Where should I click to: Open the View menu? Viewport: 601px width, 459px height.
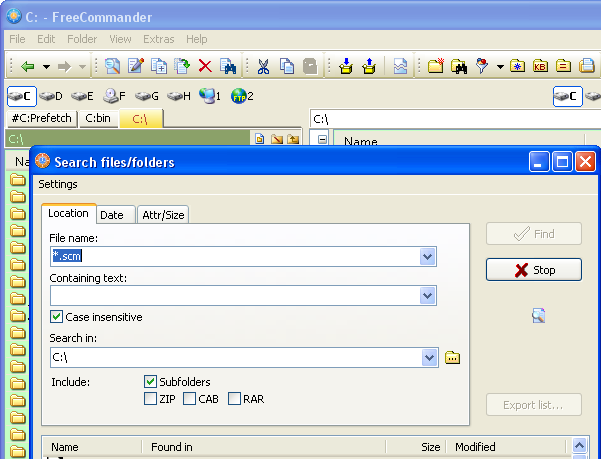[x=120, y=39]
